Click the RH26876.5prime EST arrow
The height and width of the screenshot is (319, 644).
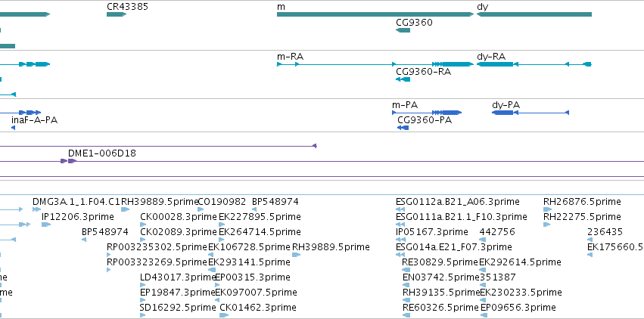547,209
